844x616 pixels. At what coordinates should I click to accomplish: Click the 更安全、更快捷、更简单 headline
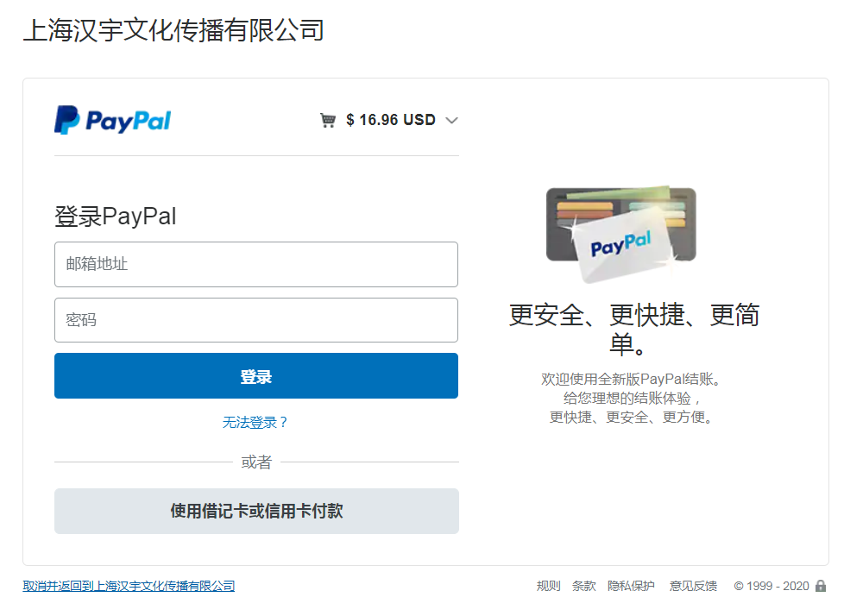[x=634, y=330]
